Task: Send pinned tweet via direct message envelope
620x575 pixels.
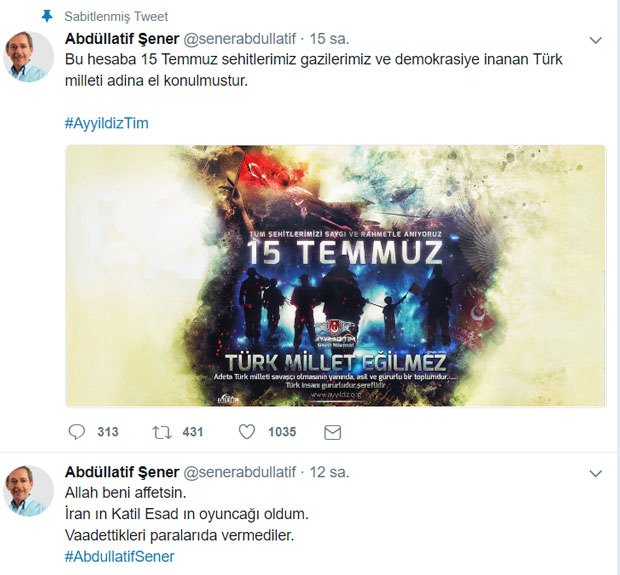Action: pos(332,432)
